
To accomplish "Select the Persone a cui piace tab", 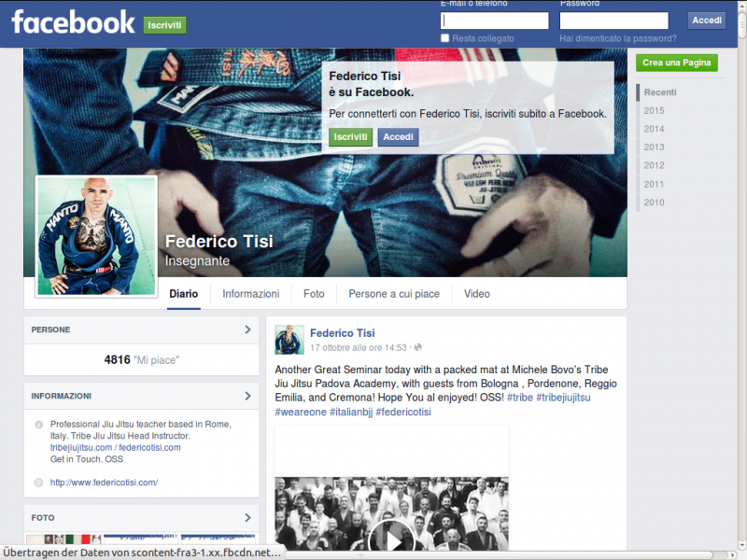I will (x=393, y=294).
